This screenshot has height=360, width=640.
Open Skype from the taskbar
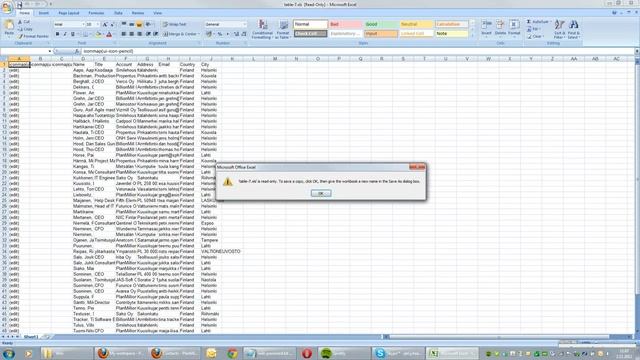[398, 353]
